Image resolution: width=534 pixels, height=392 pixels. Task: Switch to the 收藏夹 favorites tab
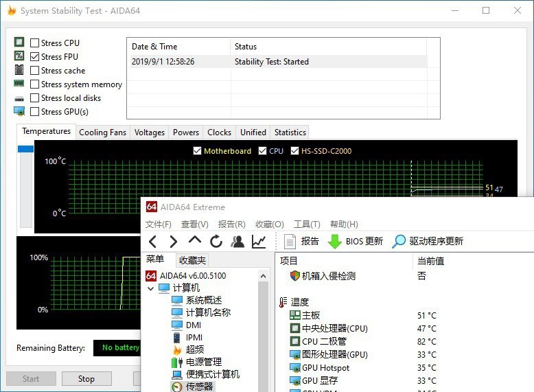click(x=192, y=261)
